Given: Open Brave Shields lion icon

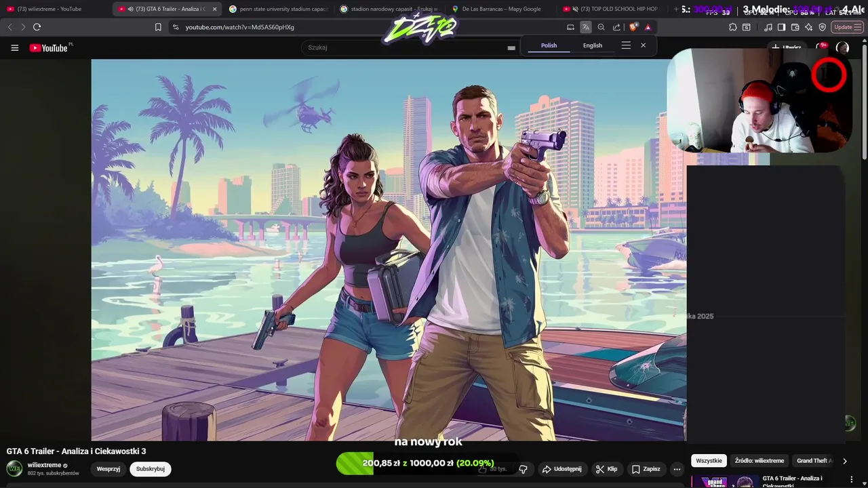Looking at the screenshot, I should click(x=633, y=27).
